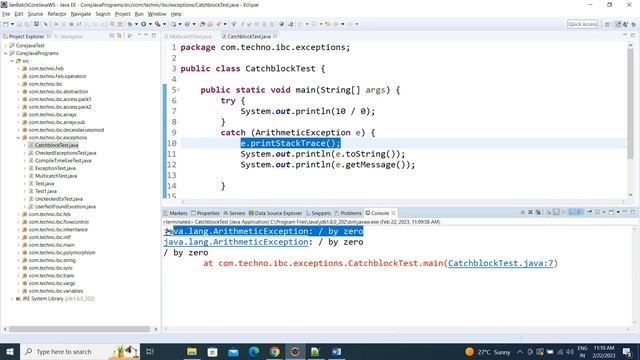Open the Run dropdown arrow beside green Run icon
This screenshot has height=360, width=640.
(150, 24)
